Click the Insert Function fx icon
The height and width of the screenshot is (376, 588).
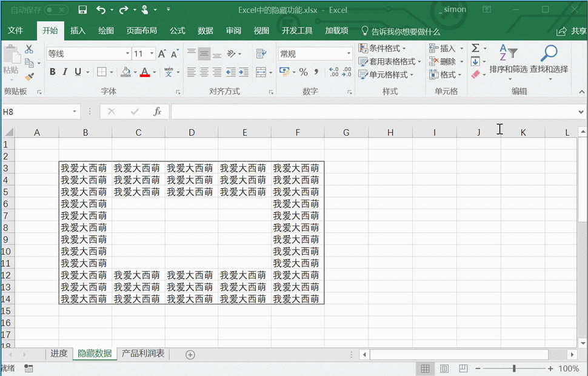coord(158,112)
